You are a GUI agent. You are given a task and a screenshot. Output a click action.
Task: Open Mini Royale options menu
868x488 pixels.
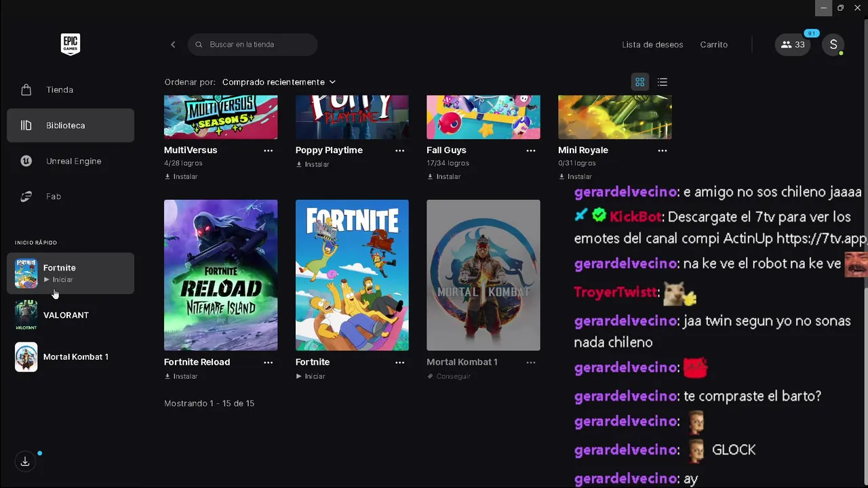(x=663, y=150)
